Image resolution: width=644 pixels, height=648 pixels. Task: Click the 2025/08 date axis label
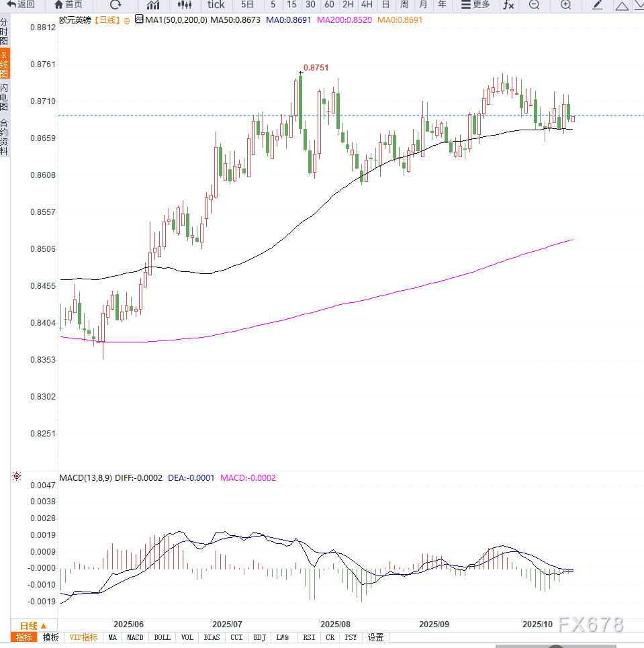click(x=335, y=624)
